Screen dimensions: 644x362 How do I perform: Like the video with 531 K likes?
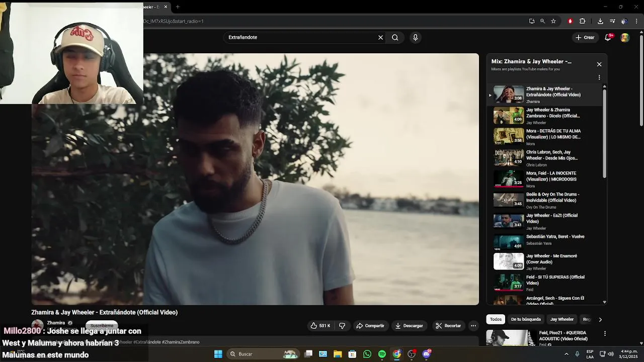tap(320, 326)
